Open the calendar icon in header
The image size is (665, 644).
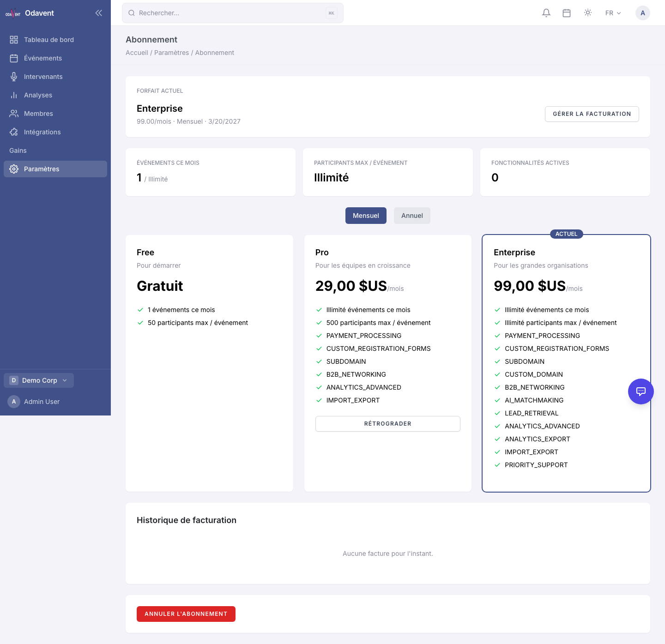pos(567,13)
